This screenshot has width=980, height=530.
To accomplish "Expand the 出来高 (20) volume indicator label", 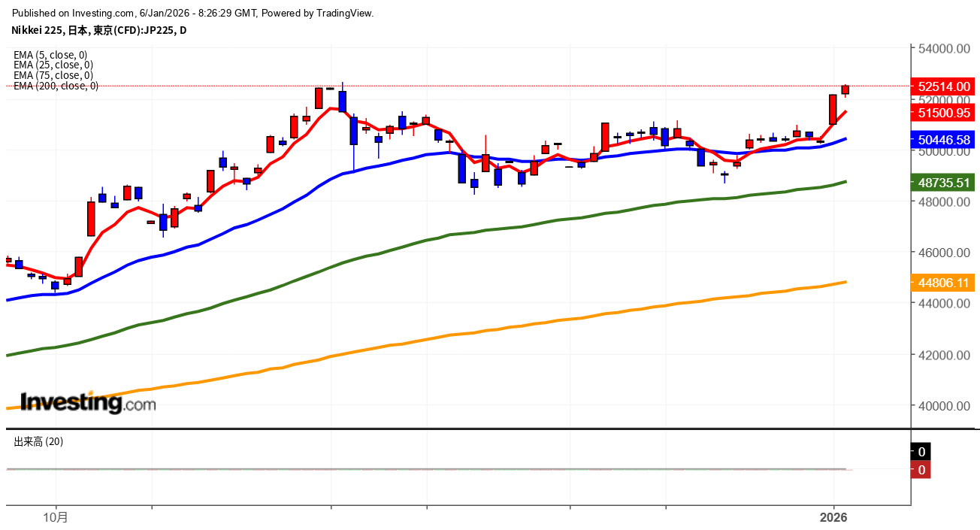I will coord(38,442).
